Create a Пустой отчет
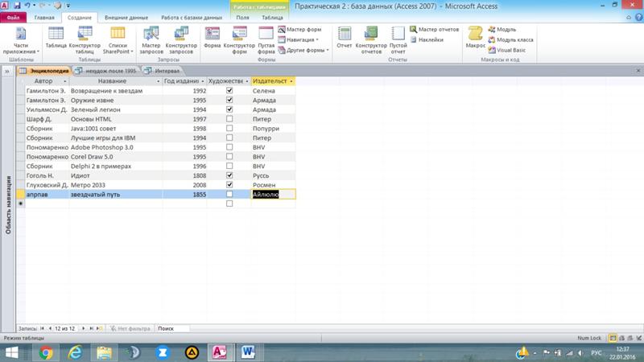This screenshot has width=644, height=362. 398,39
